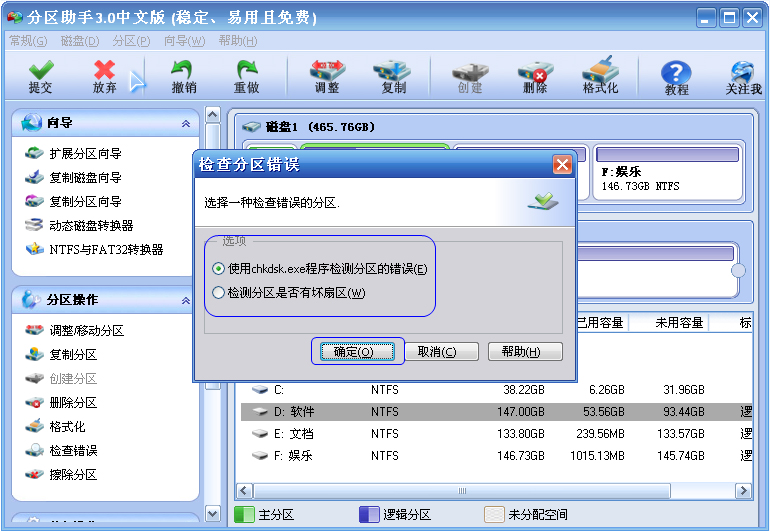Click the 提交 (Commit) toolbar icon
770x531 pixels.
click(41, 77)
